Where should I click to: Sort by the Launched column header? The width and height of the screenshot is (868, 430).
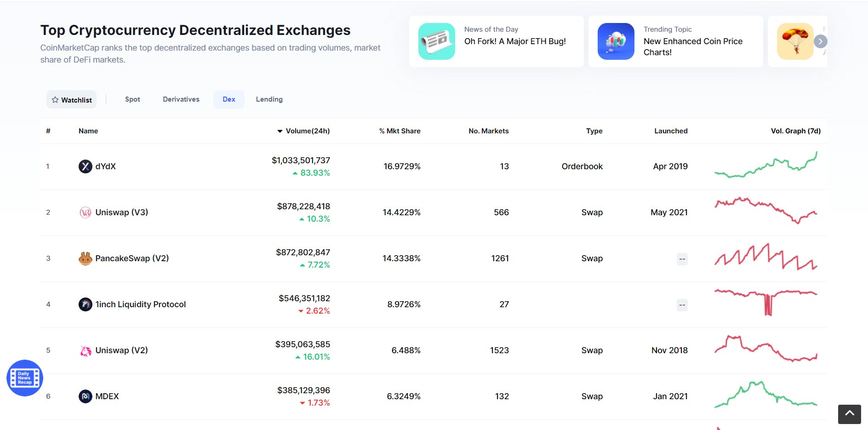click(671, 131)
